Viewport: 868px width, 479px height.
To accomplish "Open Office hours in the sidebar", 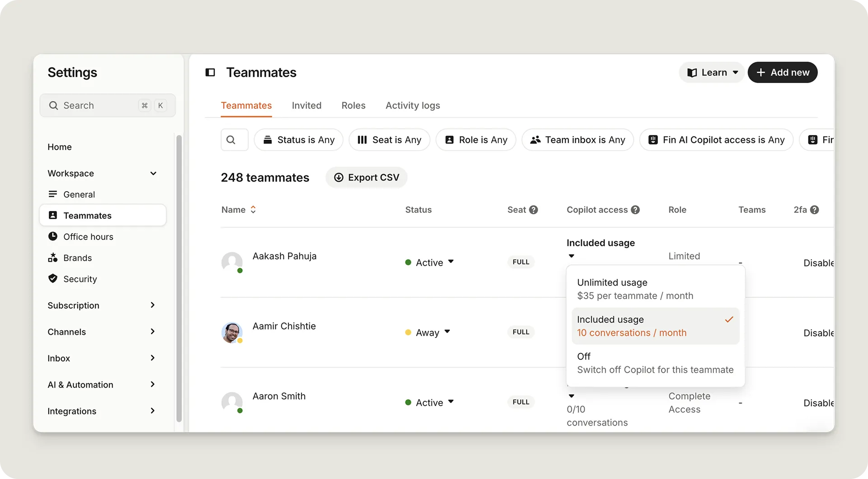I will click(88, 237).
